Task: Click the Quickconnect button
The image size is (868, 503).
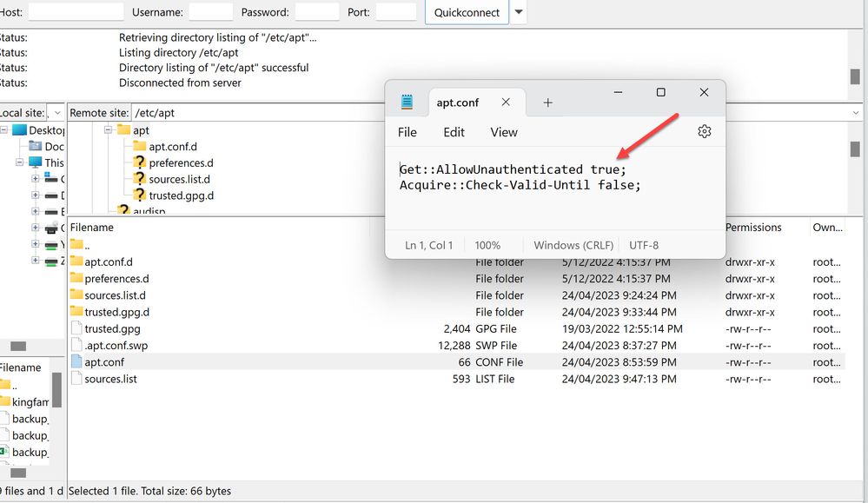Action: [467, 12]
